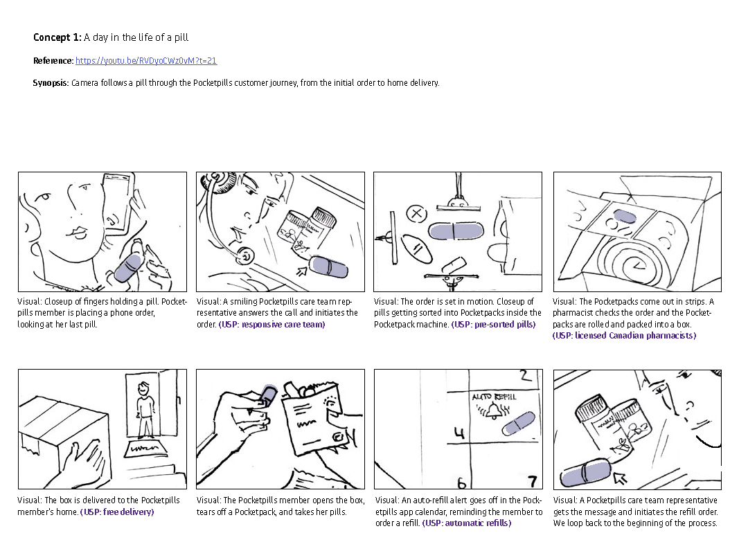
Task: Click the Synopsis description line
Action: pyautogui.click(x=236, y=83)
